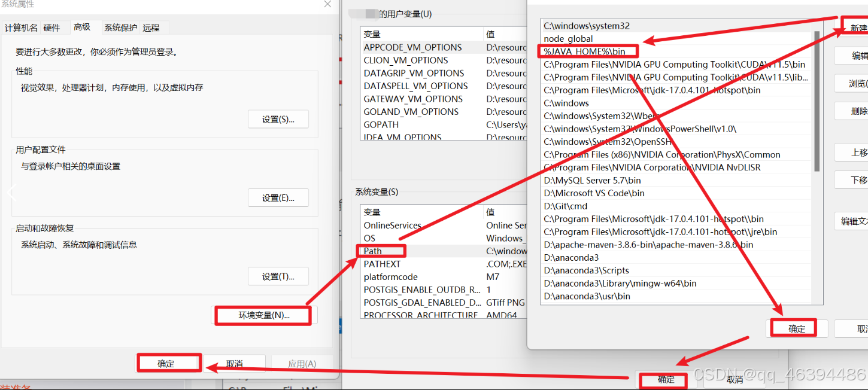Select the D:\Microsoft VS Code\bin entry
The width and height of the screenshot is (868, 390).
click(676, 193)
